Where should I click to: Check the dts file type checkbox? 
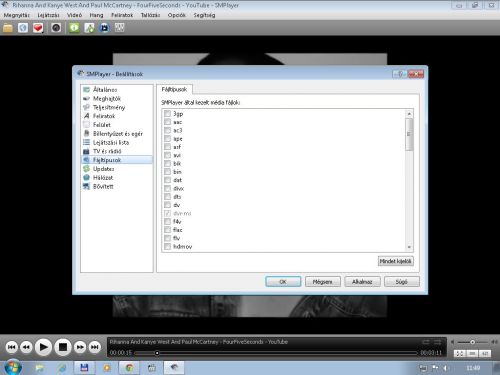pyautogui.click(x=167, y=197)
